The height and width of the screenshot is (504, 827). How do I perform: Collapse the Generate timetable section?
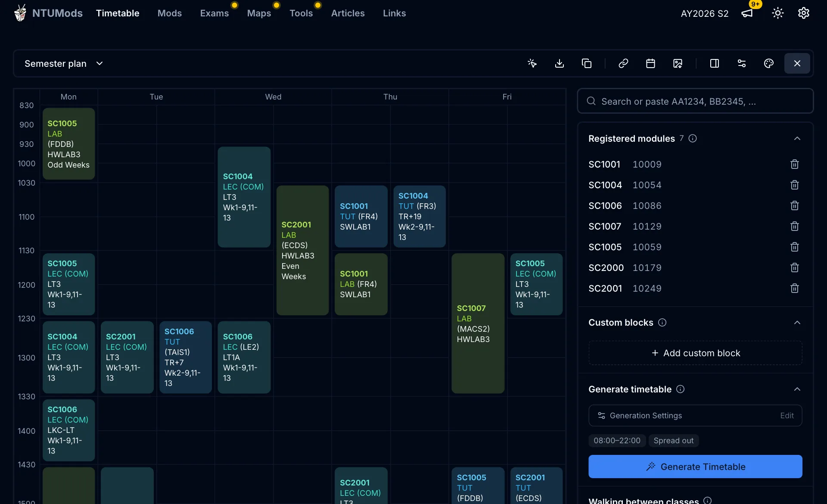pyautogui.click(x=797, y=389)
